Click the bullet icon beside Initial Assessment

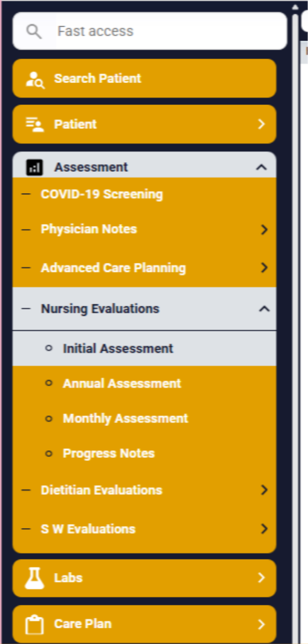point(48,348)
